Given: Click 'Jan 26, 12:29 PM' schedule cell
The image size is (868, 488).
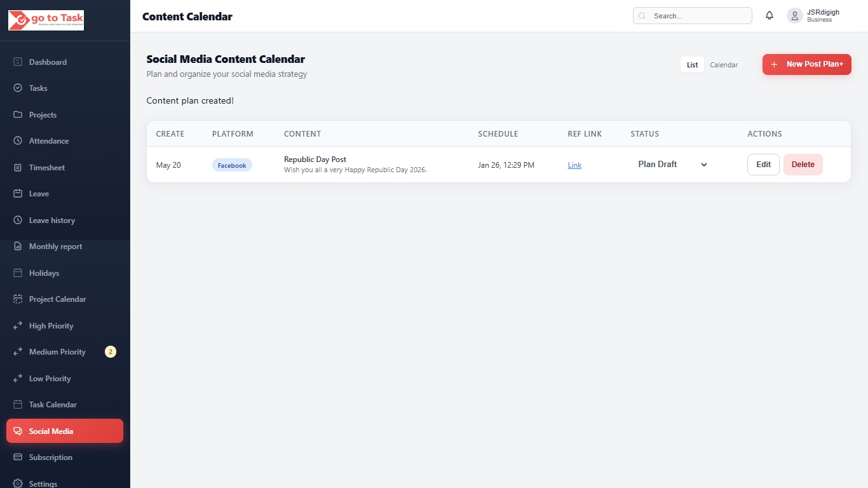Looking at the screenshot, I should coord(506,165).
